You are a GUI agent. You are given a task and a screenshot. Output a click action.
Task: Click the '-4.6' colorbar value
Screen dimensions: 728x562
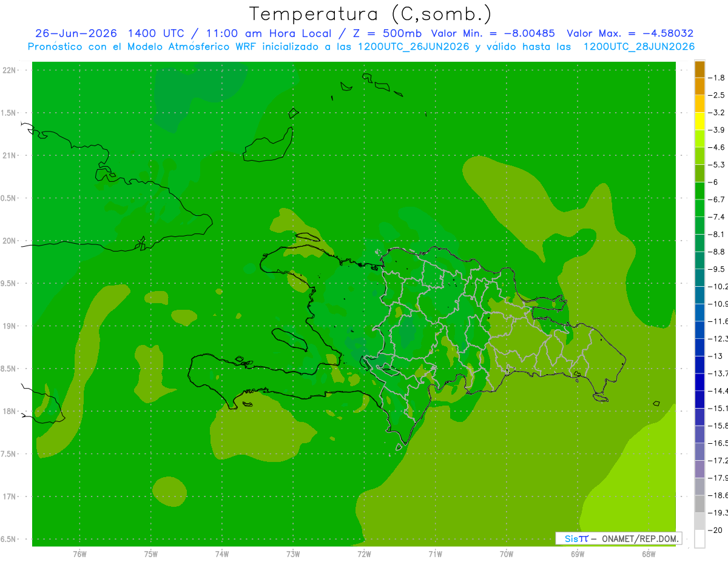tap(717, 147)
